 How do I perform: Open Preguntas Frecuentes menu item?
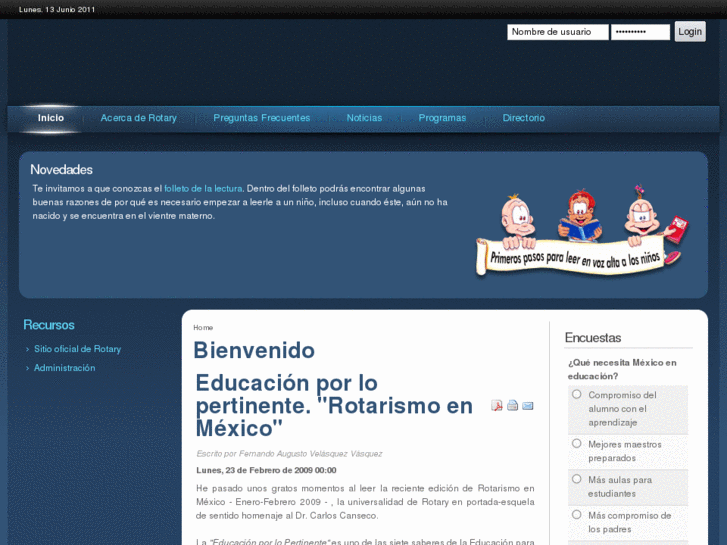[x=261, y=118]
